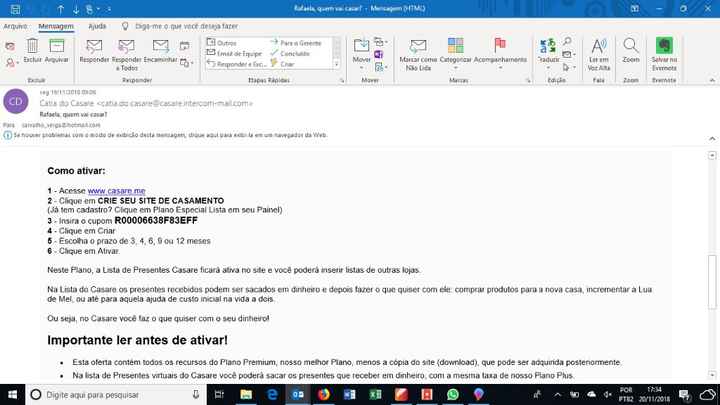Open the Windows Start menu

tap(12, 394)
